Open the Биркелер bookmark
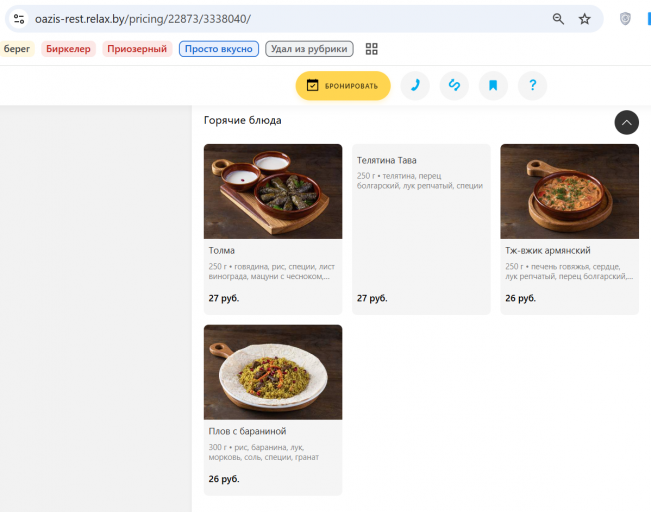Viewport: 651px width, 512px height. pyautogui.click(x=68, y=49)
